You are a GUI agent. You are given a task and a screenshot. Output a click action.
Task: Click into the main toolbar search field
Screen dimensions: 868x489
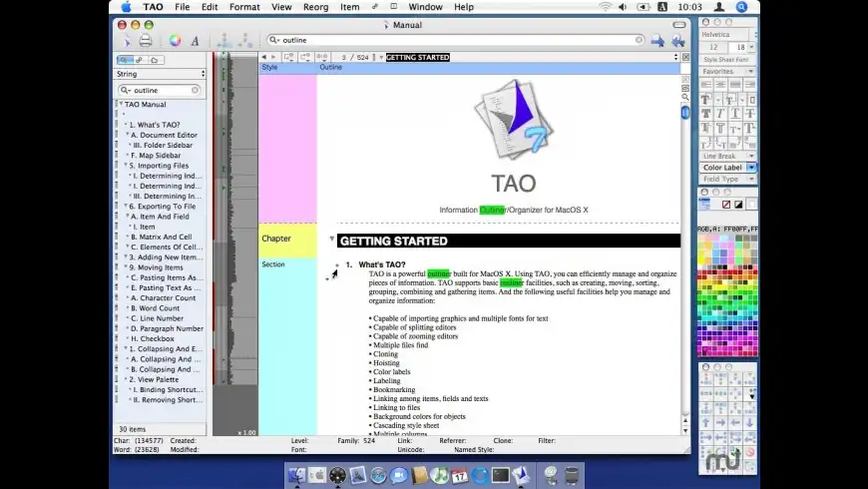pos(455,40)
